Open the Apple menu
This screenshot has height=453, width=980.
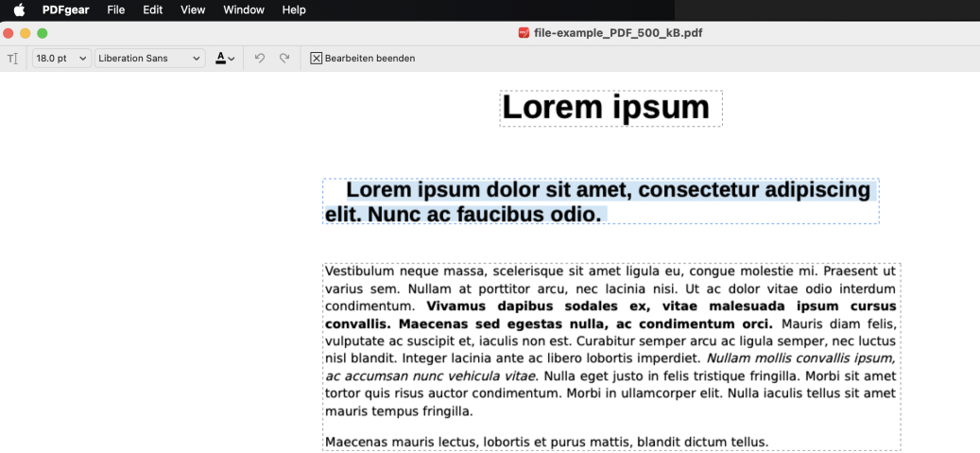click(x=20, y=10)
